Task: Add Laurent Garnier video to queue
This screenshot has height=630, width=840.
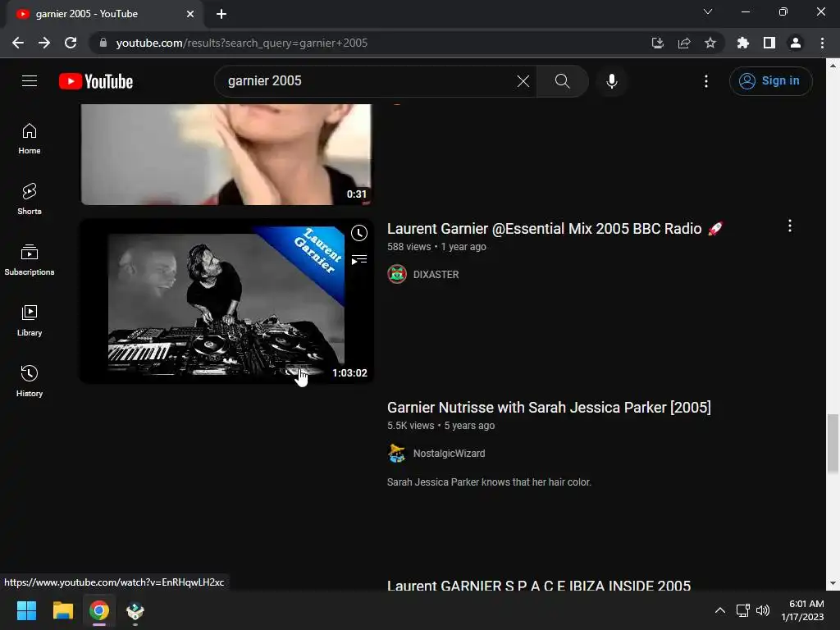Action: (x=359, y=260)
